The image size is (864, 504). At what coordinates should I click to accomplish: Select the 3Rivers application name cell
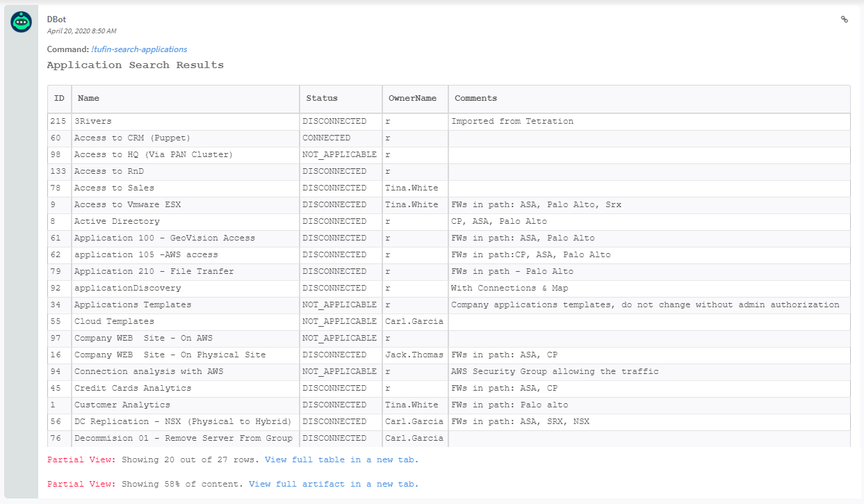pos(92,121)
